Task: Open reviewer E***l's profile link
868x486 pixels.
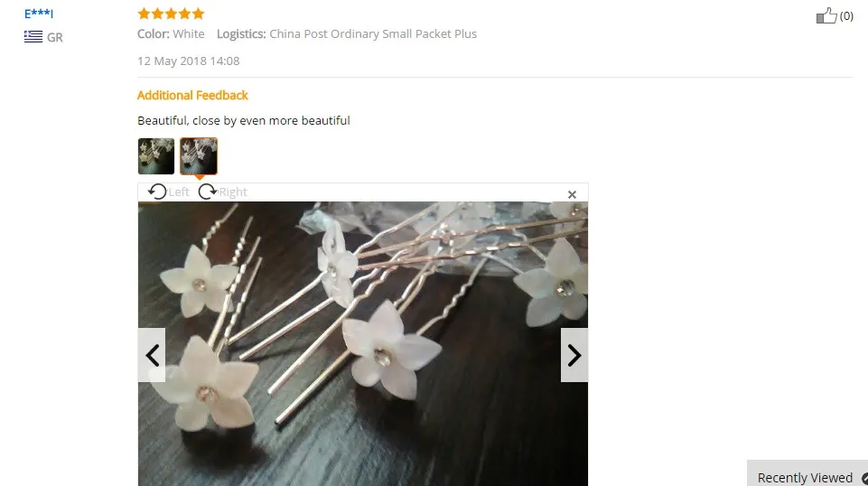Action: click(39, 14)
